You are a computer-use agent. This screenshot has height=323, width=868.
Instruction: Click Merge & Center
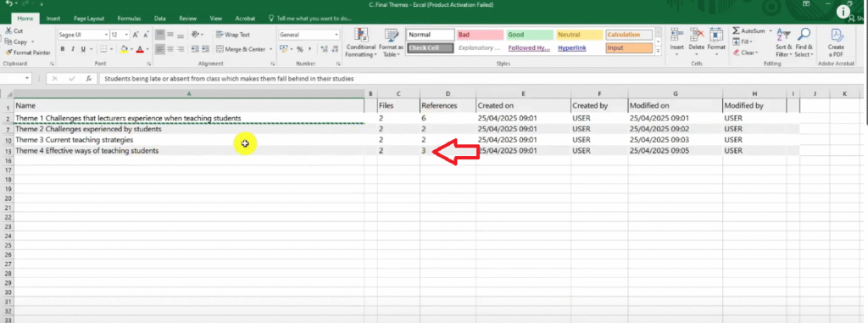(x=241, y=49)
